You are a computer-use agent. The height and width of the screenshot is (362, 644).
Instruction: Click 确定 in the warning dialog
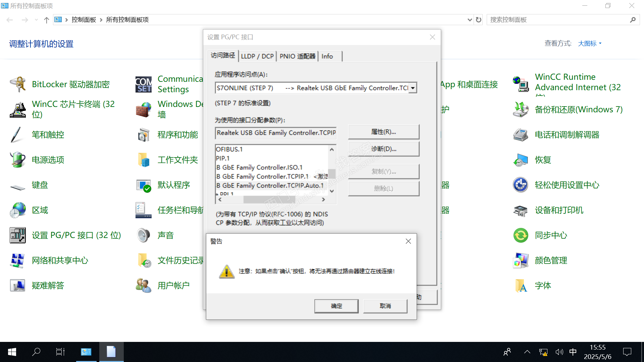click(336, 306)
